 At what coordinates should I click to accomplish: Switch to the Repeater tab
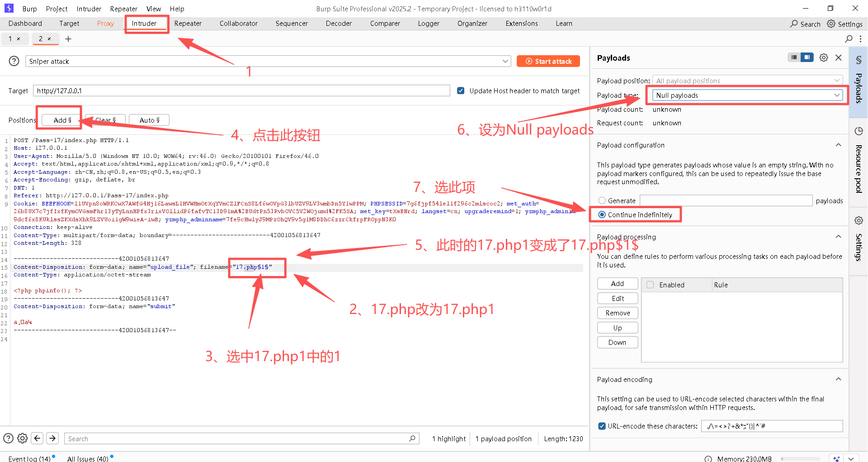[188, 24]
